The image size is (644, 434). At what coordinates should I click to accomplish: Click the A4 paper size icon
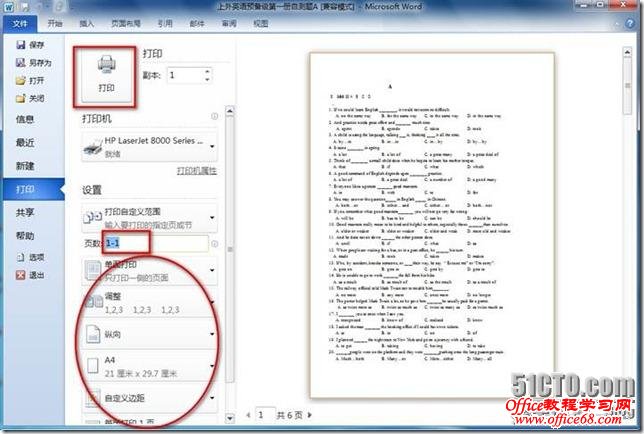(93, 366)
